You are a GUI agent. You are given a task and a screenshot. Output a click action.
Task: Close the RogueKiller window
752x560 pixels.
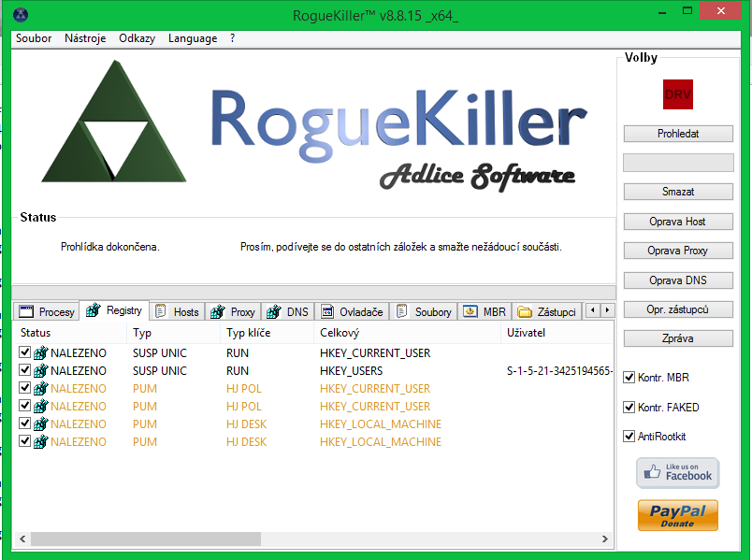coord(721,10)
